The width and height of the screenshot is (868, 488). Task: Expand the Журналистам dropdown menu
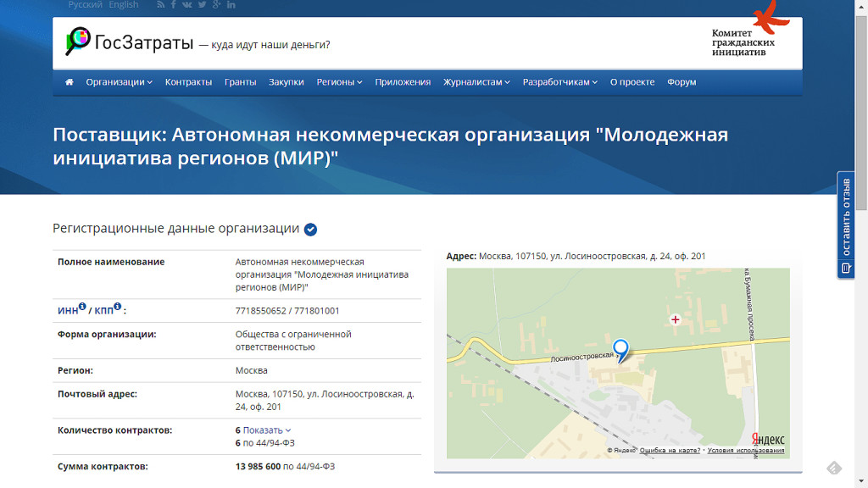point(476,82)
